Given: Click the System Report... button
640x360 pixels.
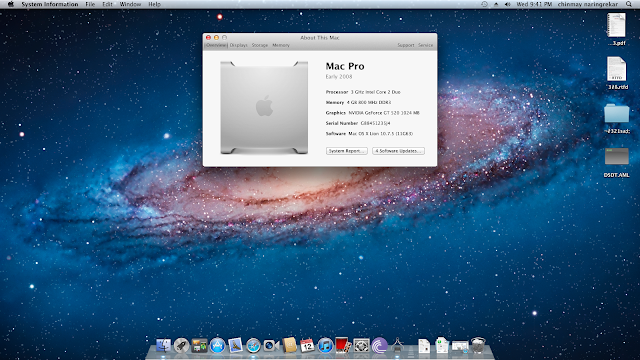Looking at the screenshot, I should click(x=347, y=151).
